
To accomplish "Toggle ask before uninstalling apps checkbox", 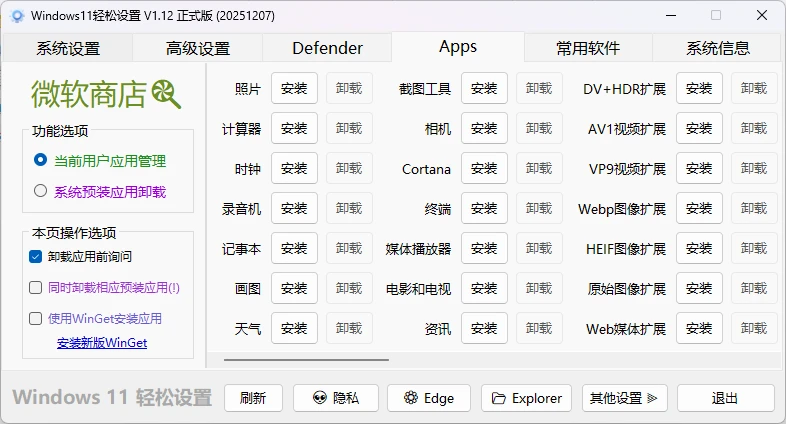I will [x=35, y=257].
